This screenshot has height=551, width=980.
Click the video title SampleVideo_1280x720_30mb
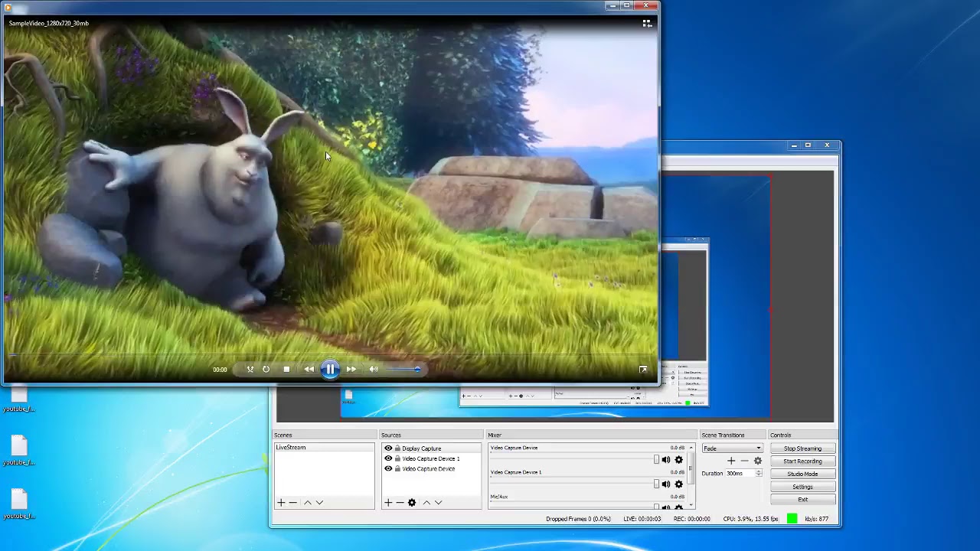(49, 24)
